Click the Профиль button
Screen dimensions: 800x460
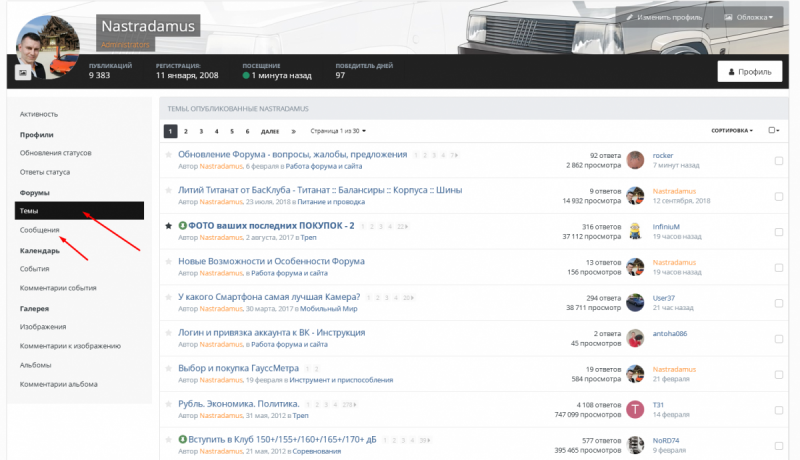(x=749, y=71)
